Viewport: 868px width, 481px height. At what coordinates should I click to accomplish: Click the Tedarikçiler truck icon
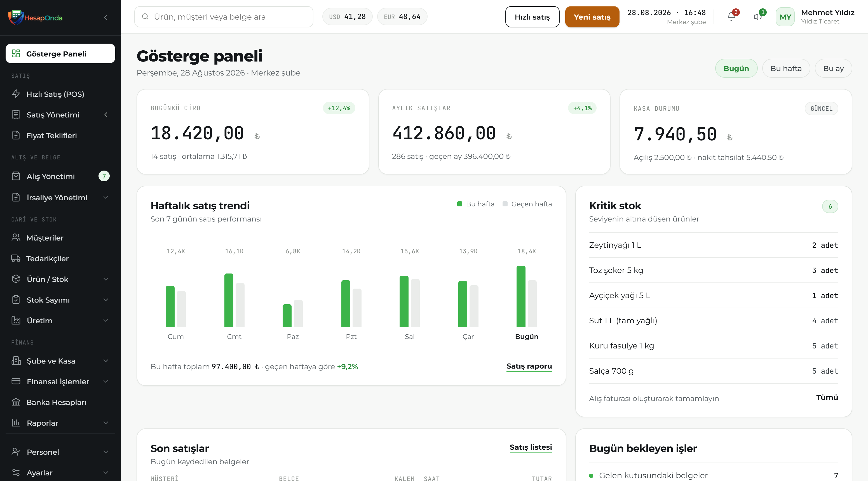16,258
